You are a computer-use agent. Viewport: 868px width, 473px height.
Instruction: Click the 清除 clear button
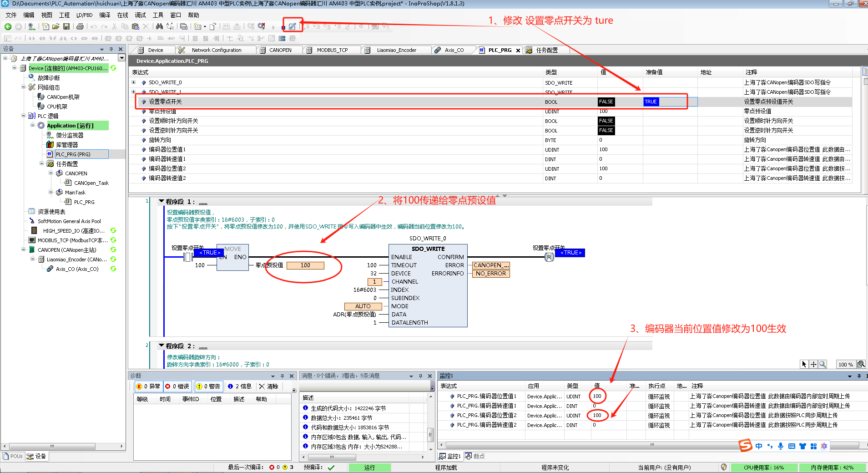tap(268, 387)
